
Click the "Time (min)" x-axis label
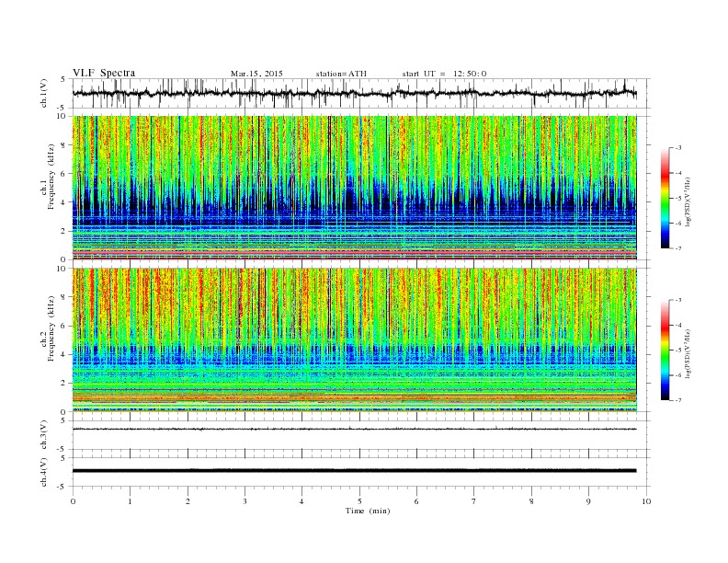coord(368,511)
